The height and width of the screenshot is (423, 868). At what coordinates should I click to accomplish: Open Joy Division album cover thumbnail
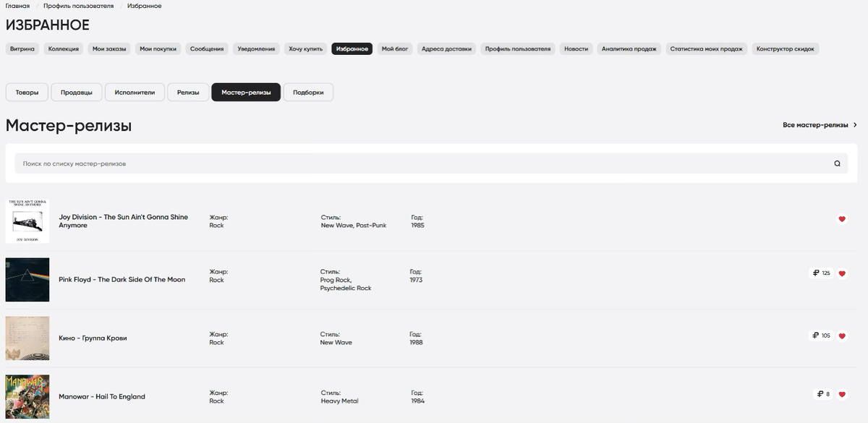[x=27, y=221]
